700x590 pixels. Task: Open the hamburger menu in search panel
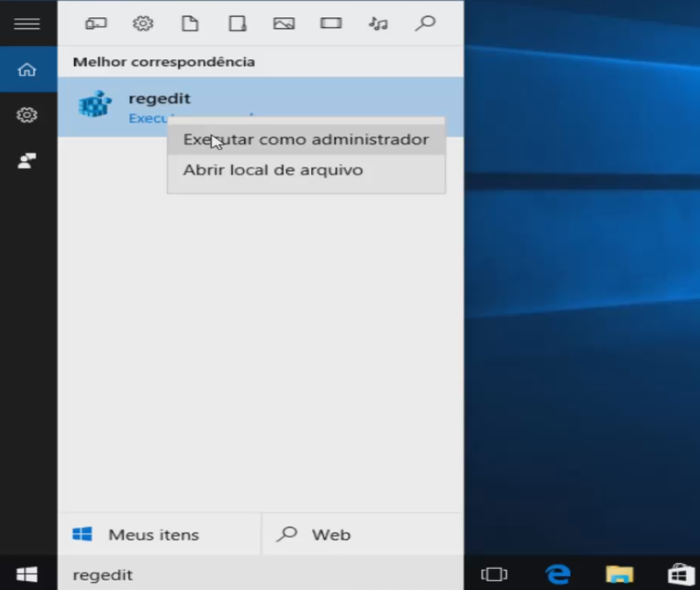tap(27, 24)
